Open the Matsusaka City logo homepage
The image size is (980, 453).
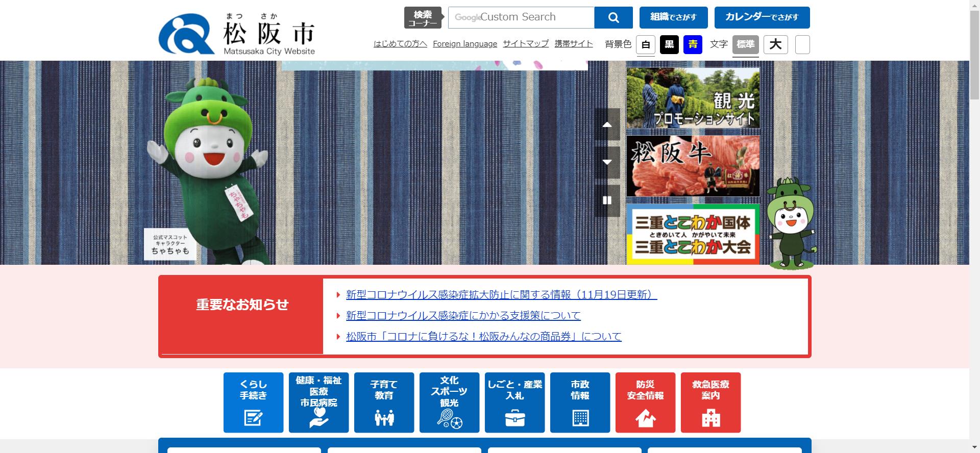point(237,34)
